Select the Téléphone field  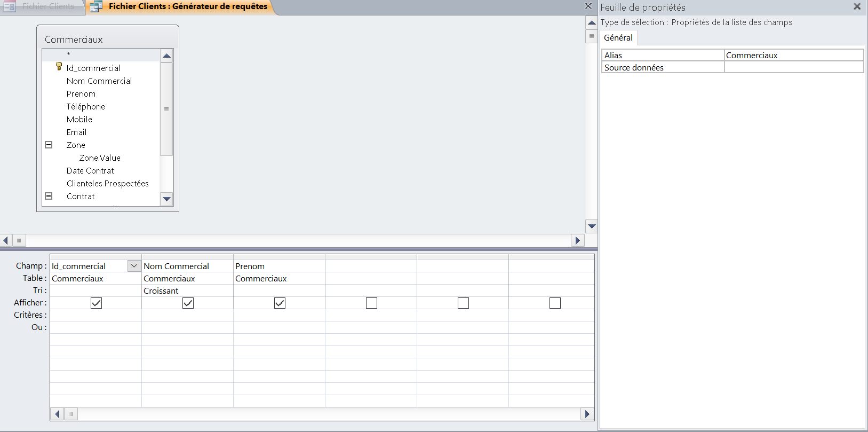coord(86,106)
